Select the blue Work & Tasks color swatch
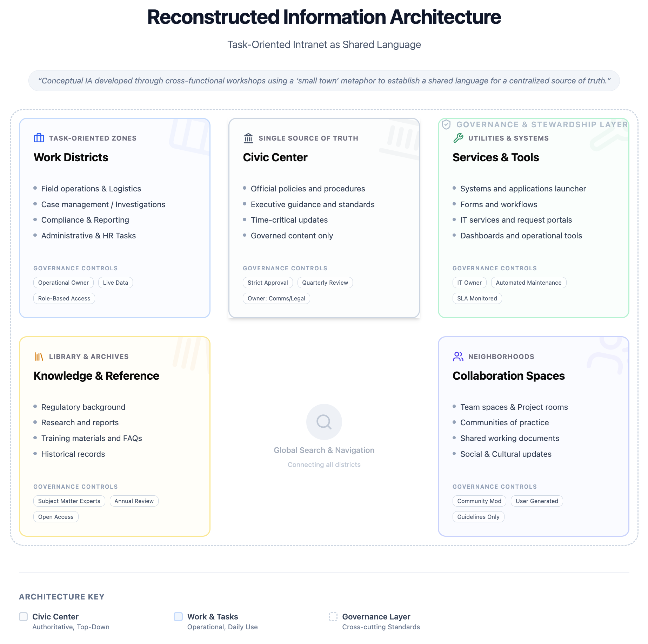Viewport: 648px width, 644px height. (178, 617)
